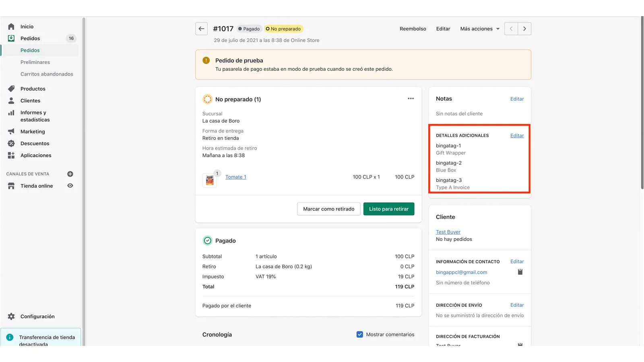Click the Pagado green check icon
This screenshot has height=362, width=644.
pos(207,241)
